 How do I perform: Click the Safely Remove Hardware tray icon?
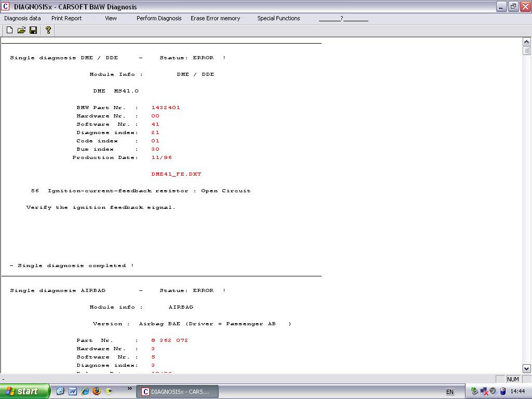[x=475, y=392]
